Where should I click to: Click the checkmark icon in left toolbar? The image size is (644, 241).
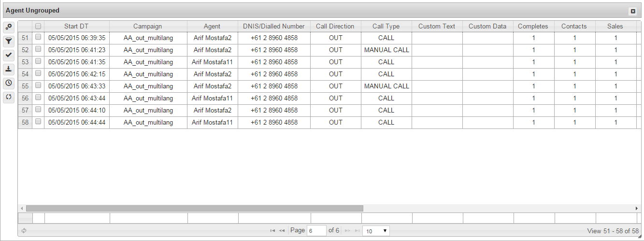click(x=8, y=55)
